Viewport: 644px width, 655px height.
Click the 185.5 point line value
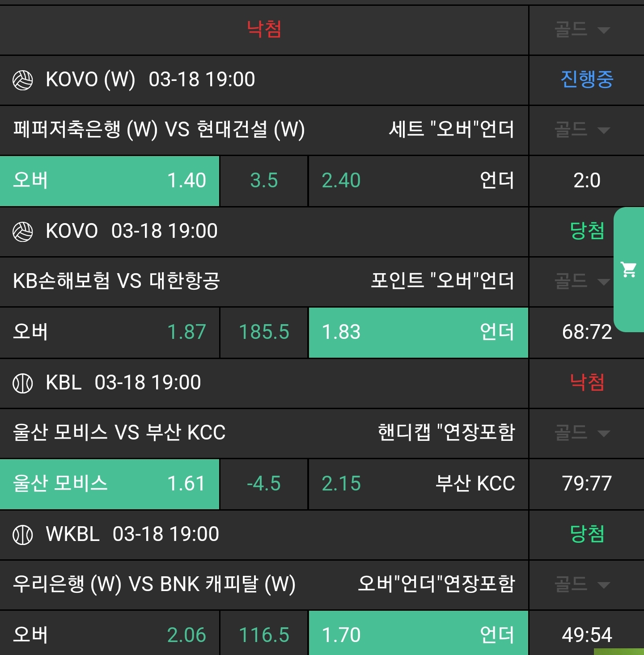click(x=264, y=332)
